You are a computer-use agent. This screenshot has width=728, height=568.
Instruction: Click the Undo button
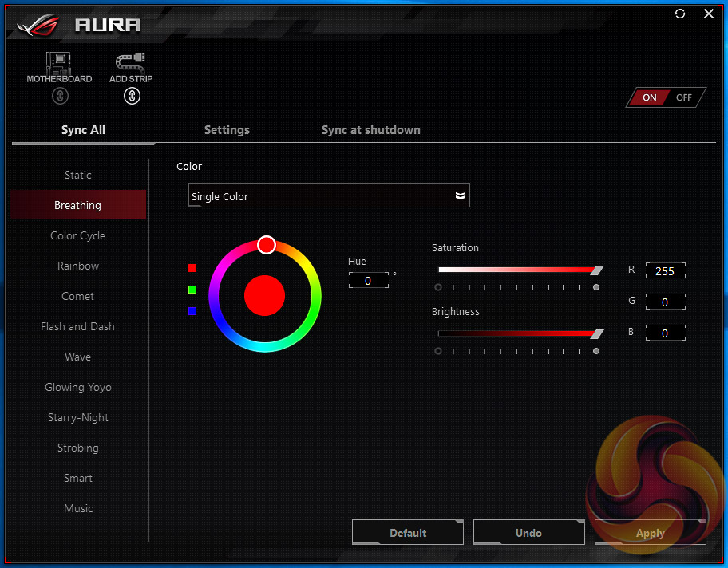coord(528,532)
